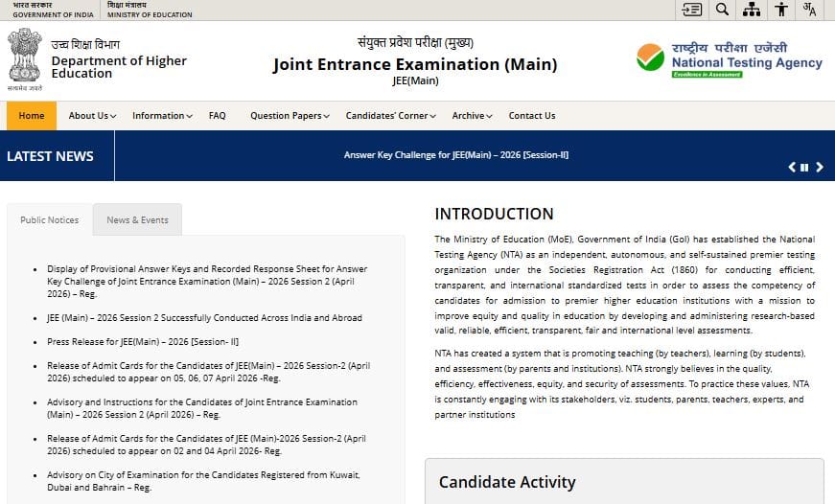Click the LATEST NEWS label

point(50,156)
